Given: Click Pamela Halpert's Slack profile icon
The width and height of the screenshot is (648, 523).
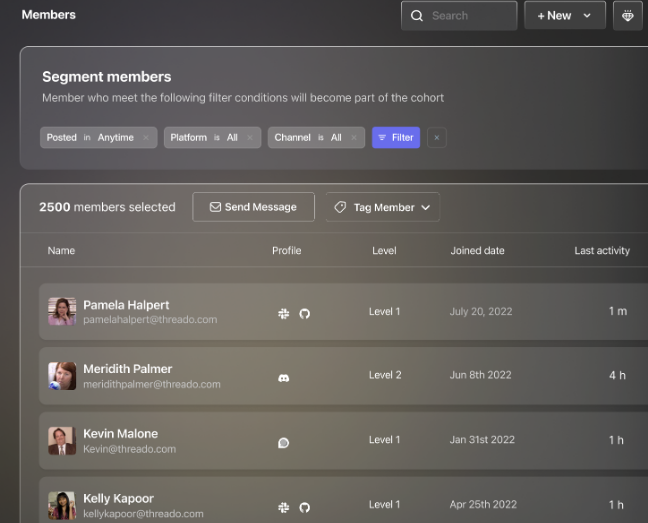Looking at the screenshot, I should (x=284, y=313).
